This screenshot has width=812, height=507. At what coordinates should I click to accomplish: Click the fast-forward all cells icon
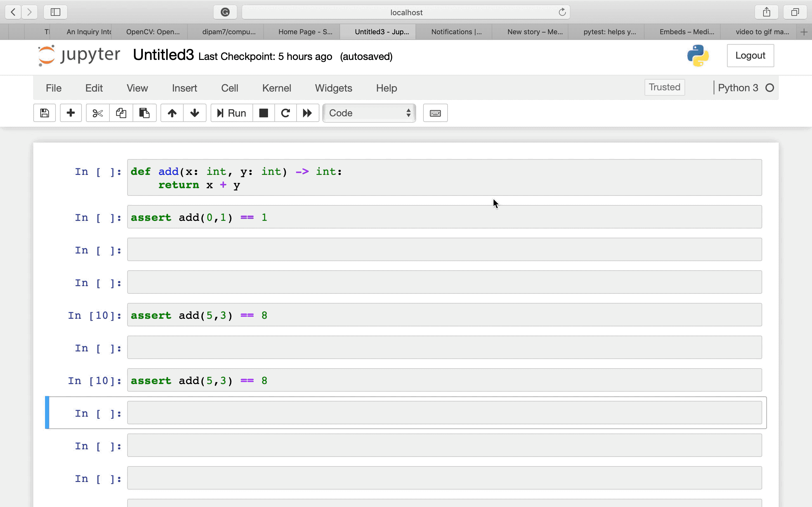click(x=307, y=113)
